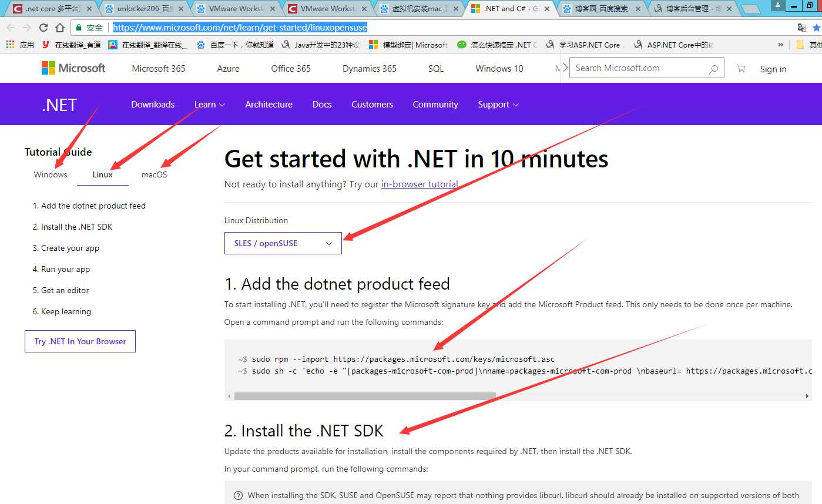Screen dimensions: 822x504
Task: Open Azure in the top navigation
Action: (228, 69)
